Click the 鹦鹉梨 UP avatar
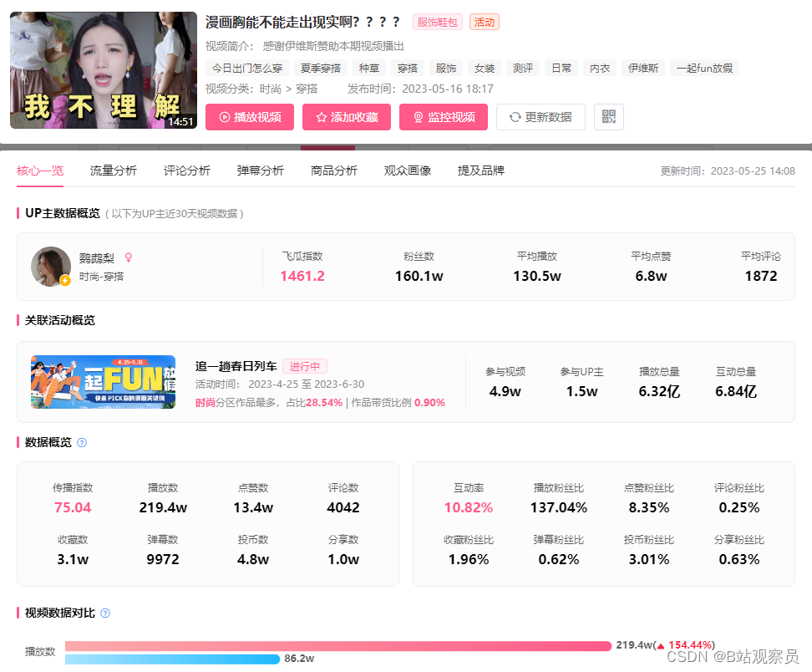The height and width of the screenshot is (672, 812). click(x=51, y=267)
